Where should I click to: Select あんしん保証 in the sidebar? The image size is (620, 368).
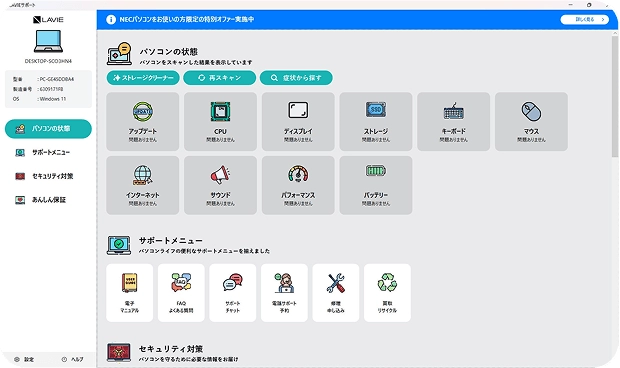point(48,200)
